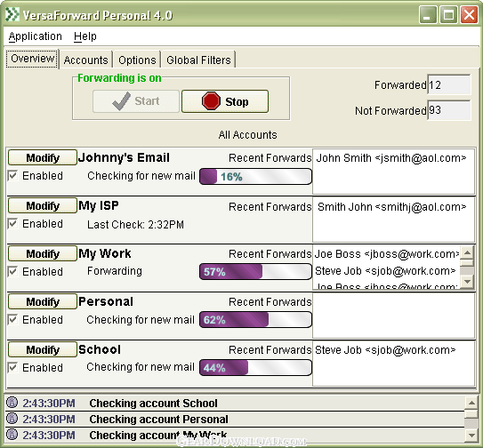Click down arrow of the log scrollbar
This screenshot has width=483, height=448.
471,436
